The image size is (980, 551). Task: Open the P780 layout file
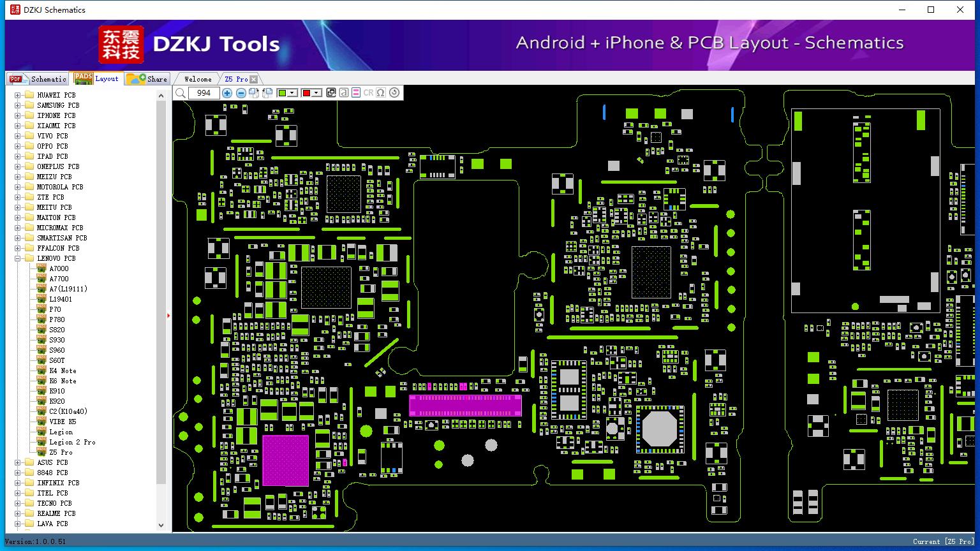coord(57,320)
